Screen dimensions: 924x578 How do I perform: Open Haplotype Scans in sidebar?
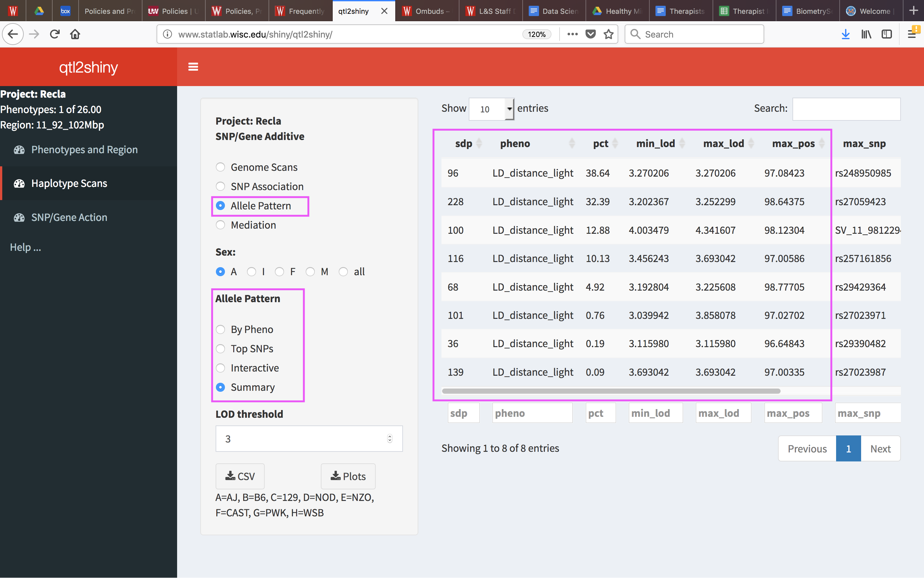click(89, 183)
